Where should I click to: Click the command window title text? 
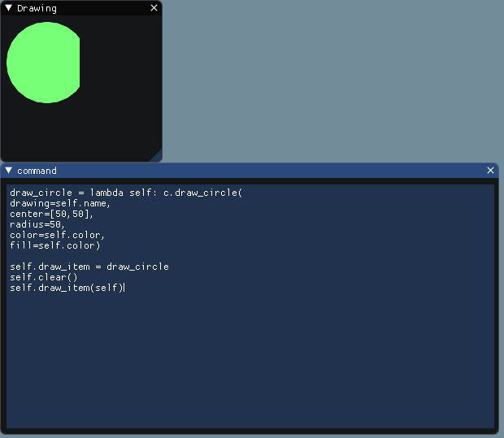coord(37,171)
